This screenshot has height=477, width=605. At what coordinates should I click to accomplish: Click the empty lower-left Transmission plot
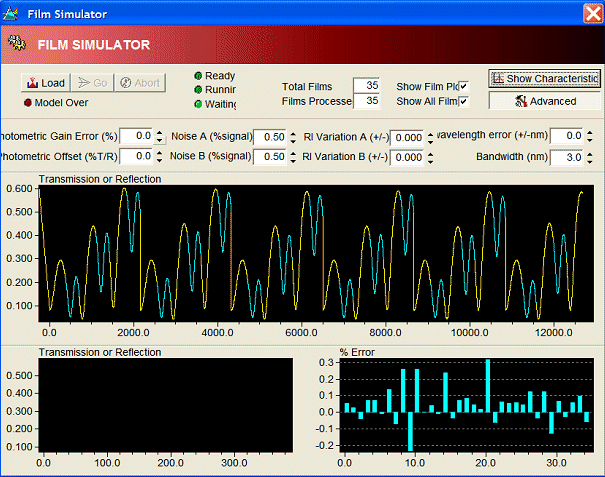coord(166,405)
